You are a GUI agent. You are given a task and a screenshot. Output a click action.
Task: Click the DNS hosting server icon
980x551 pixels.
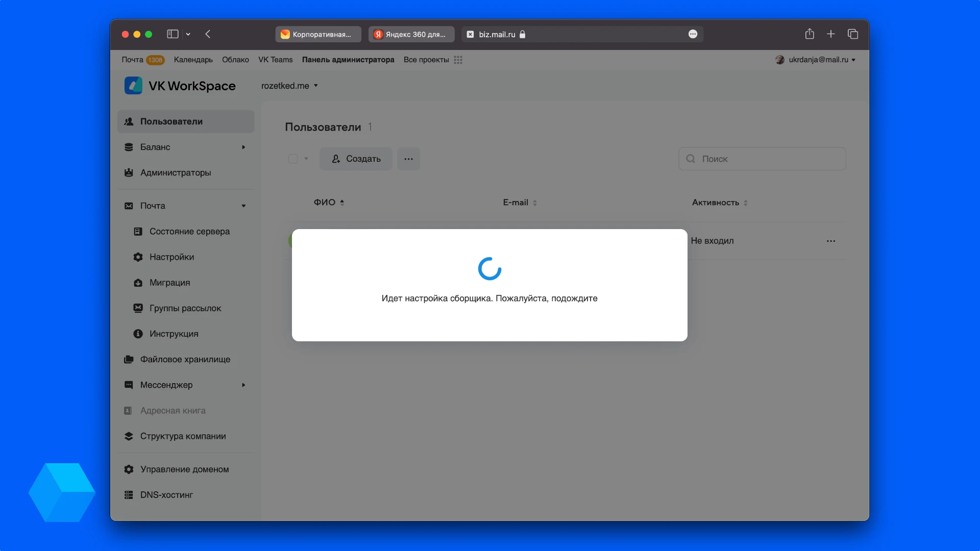point(129,495)
